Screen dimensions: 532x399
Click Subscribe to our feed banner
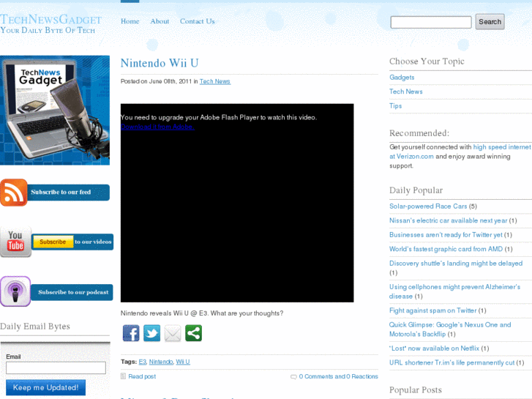tap(68, 193)
